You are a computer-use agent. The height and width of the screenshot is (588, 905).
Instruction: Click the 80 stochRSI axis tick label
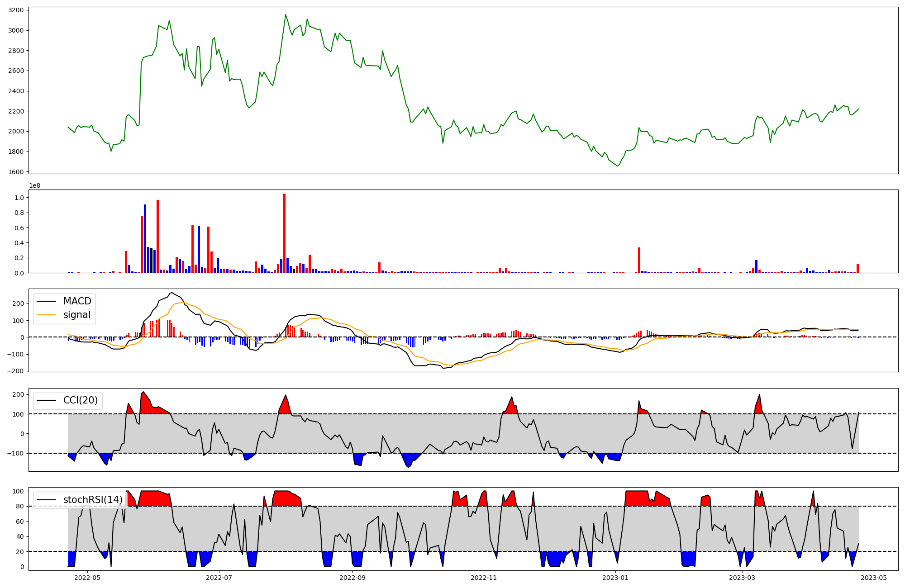20,506
